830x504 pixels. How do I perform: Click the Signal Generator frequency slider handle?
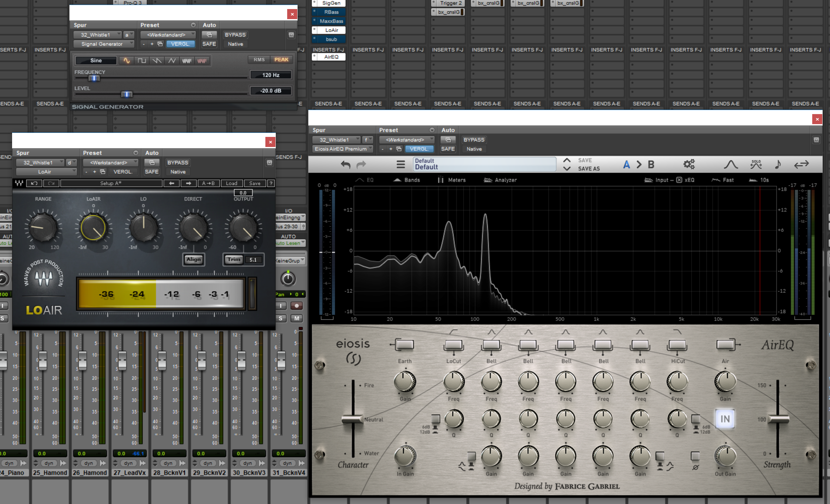pyautogui.click(x=94, y=79)
